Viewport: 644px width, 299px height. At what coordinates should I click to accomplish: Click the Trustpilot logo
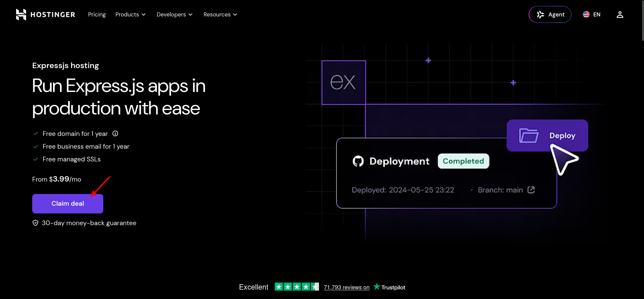389,287
